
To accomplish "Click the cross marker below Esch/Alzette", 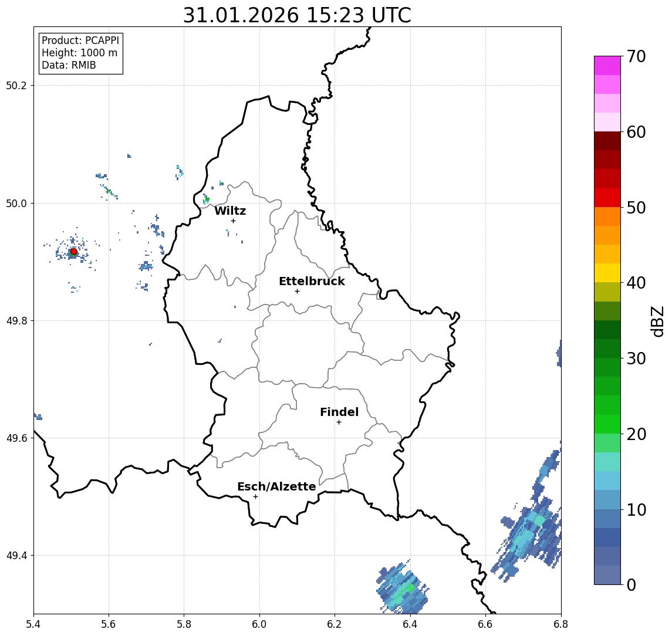I will 255,497.
